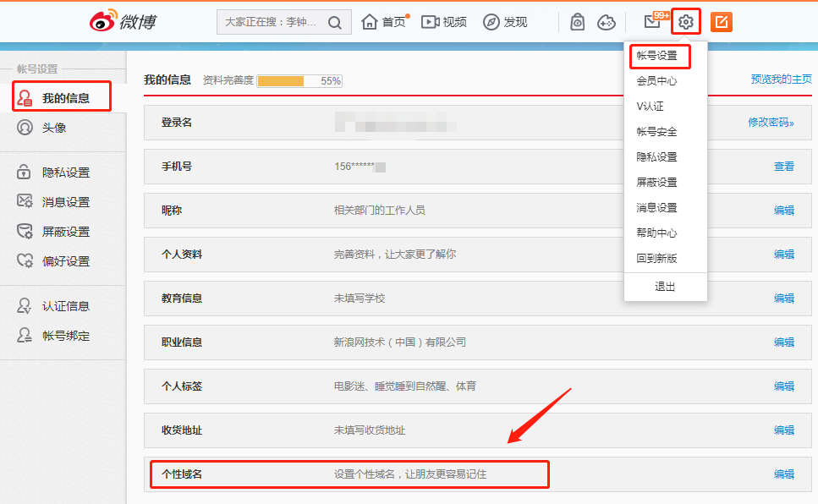Click the search input field
The width and height of the screenshot is (818, 504).
tap(271, 22)
